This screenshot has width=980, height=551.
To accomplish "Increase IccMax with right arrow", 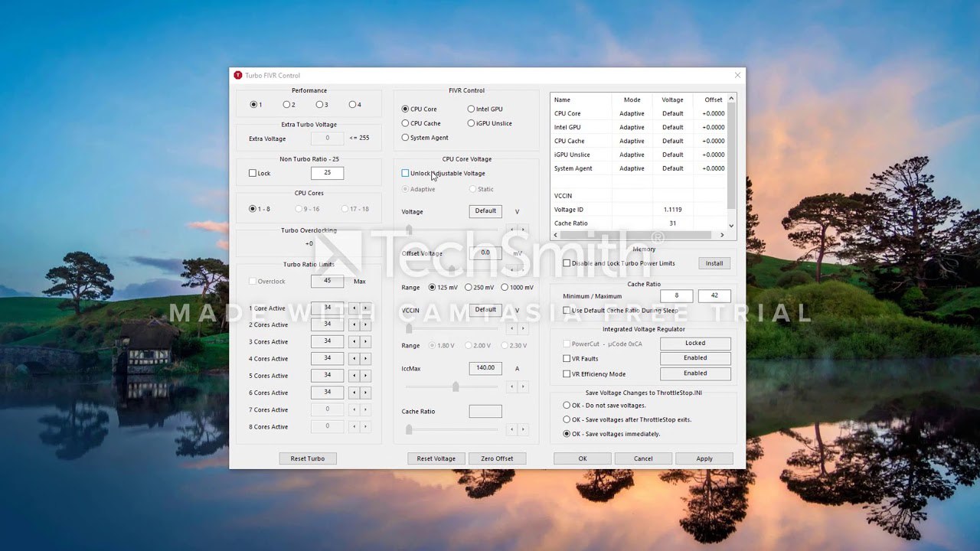I will 524,387.
